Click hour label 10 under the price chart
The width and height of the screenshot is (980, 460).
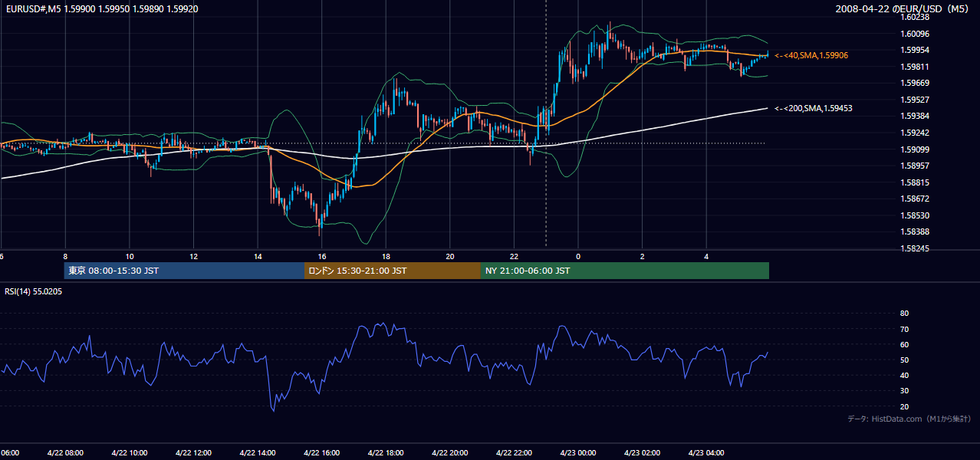click(x=130, y=256)
